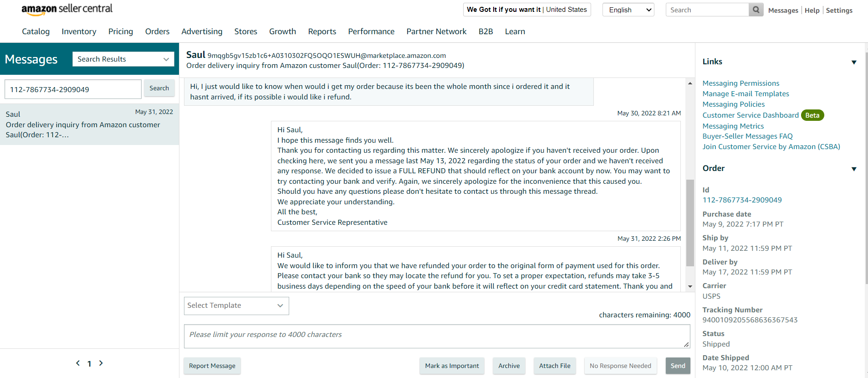Open the Inventory menu
This screenshot has height=378, width=868.
point(79,31)
